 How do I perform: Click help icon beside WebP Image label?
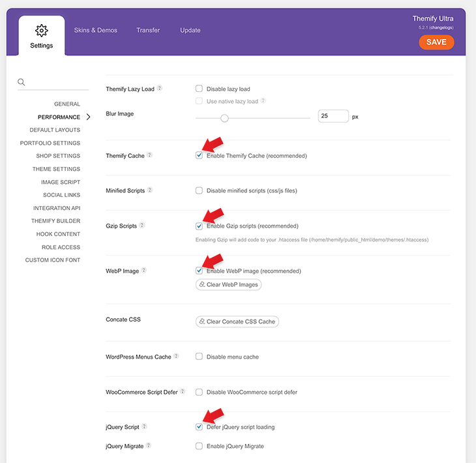(x=144, y=270)
